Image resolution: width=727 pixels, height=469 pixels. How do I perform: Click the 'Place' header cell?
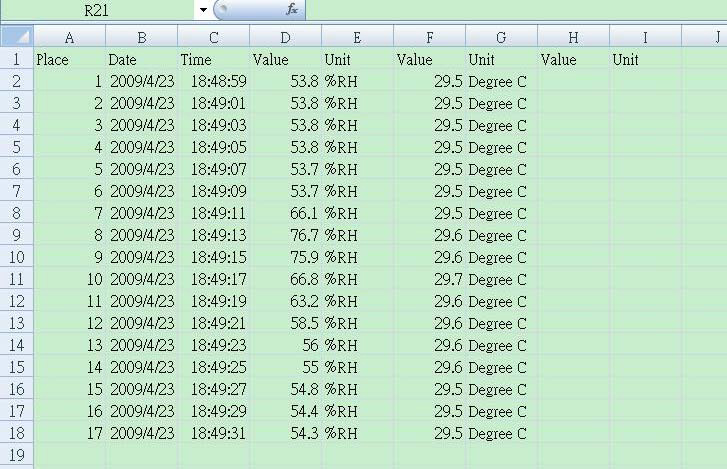coord(70,59)
